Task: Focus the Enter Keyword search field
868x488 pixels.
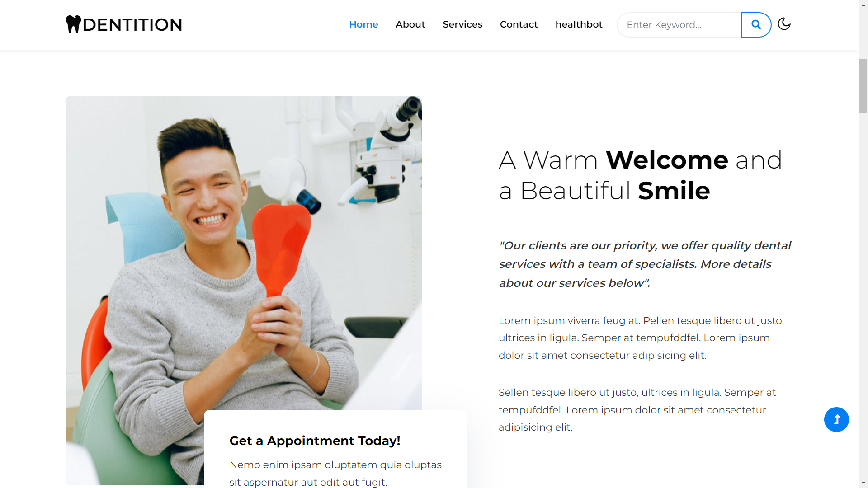Action: tap(679, 25)
